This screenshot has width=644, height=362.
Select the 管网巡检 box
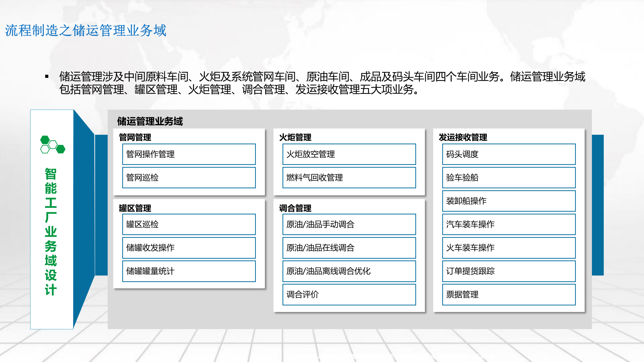point(189,177)
